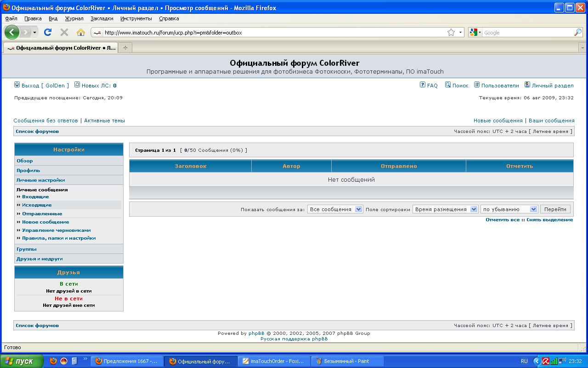Select the Профиль sidebar tab
This screenshot has height=368, width=588.
69,170
